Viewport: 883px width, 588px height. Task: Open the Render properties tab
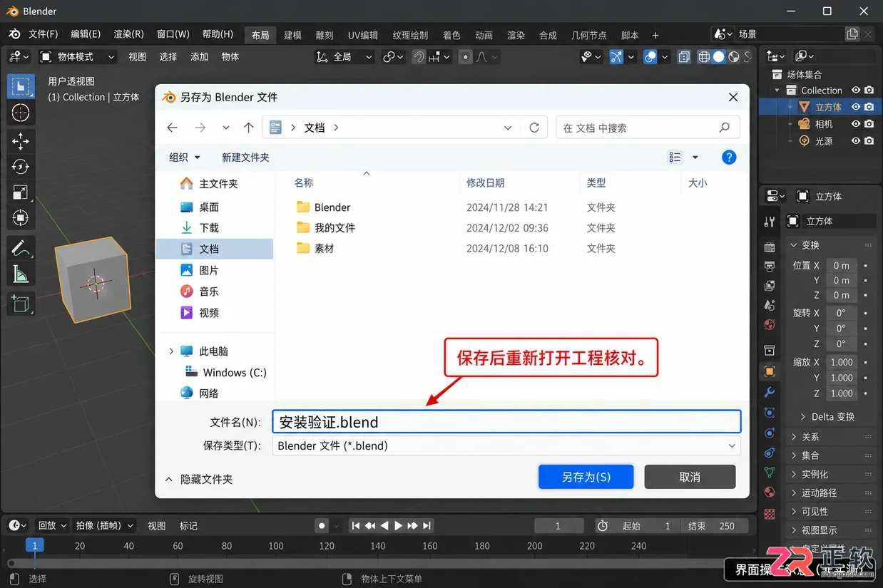pyautogui.click(x=769, y=247)
